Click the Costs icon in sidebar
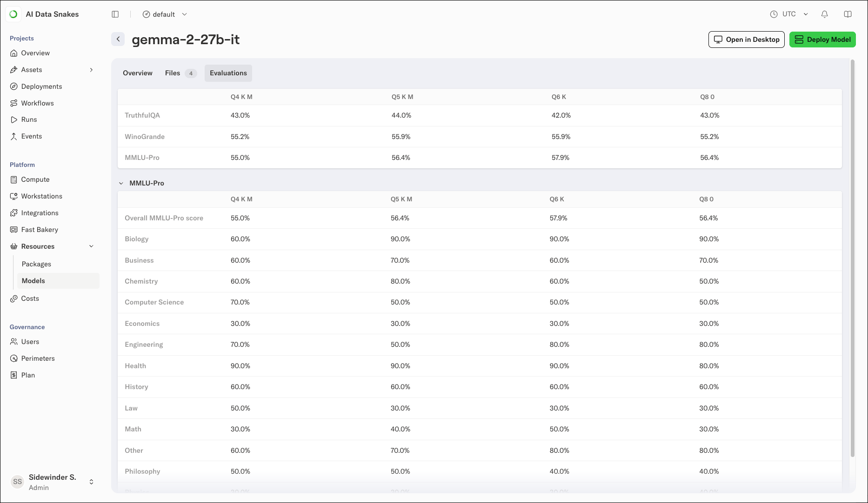 (14, 298)
